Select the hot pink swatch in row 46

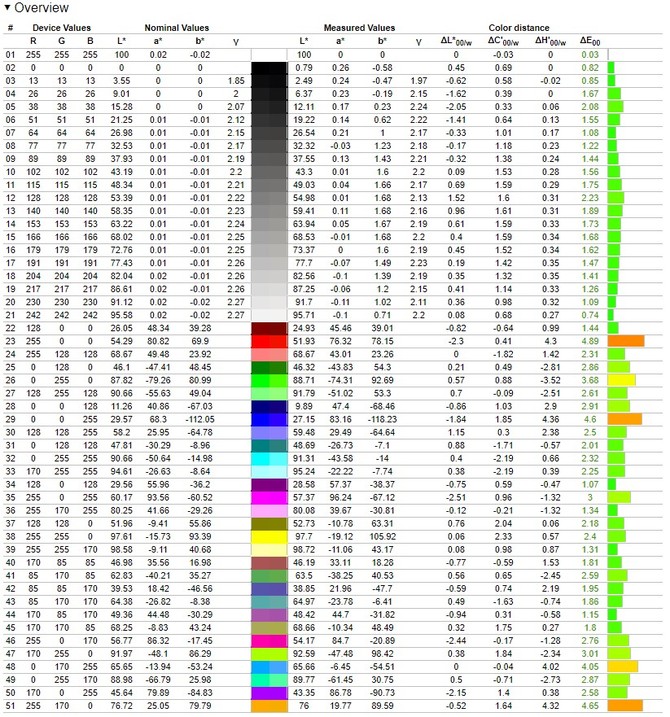point(269,641)
